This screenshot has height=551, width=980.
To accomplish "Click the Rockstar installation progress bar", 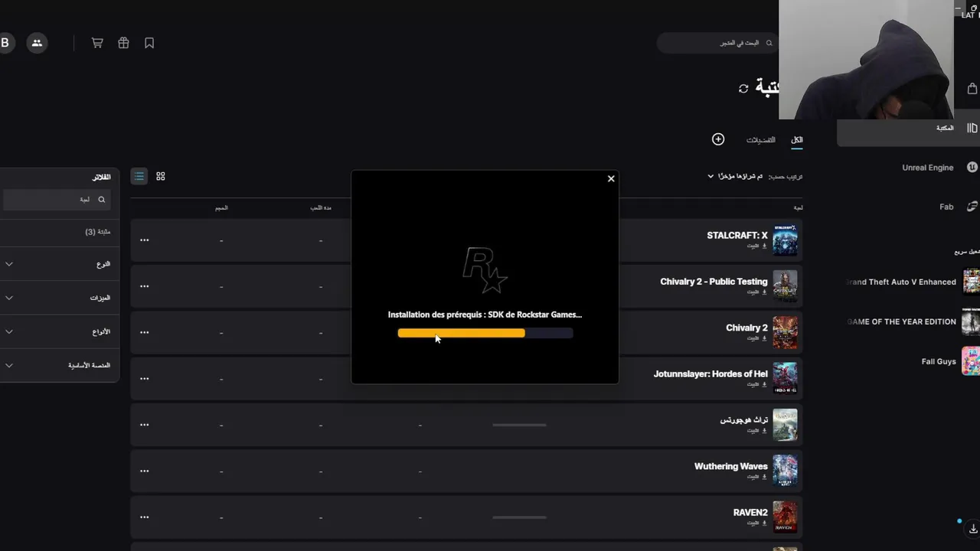I will click(485, 333).
